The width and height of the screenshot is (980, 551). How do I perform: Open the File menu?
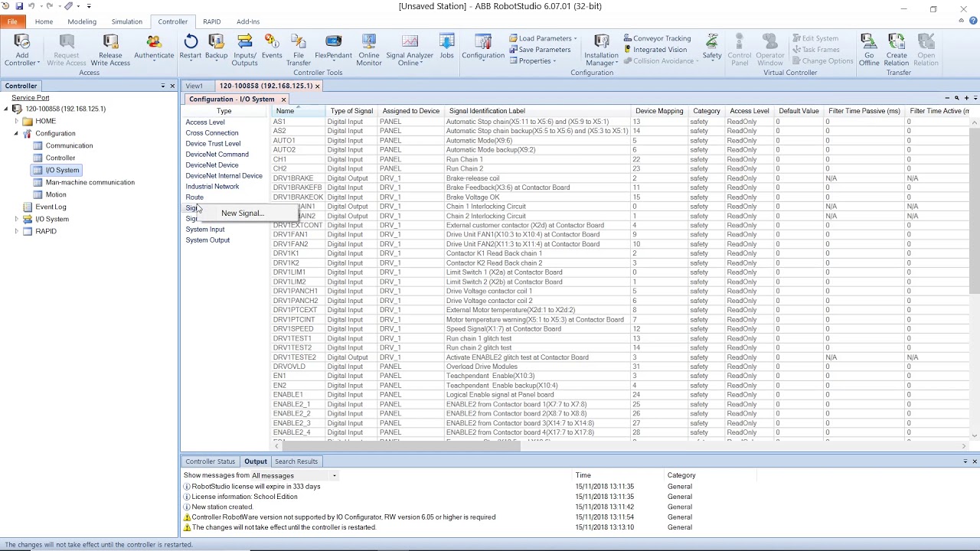(x=12, y=21)
